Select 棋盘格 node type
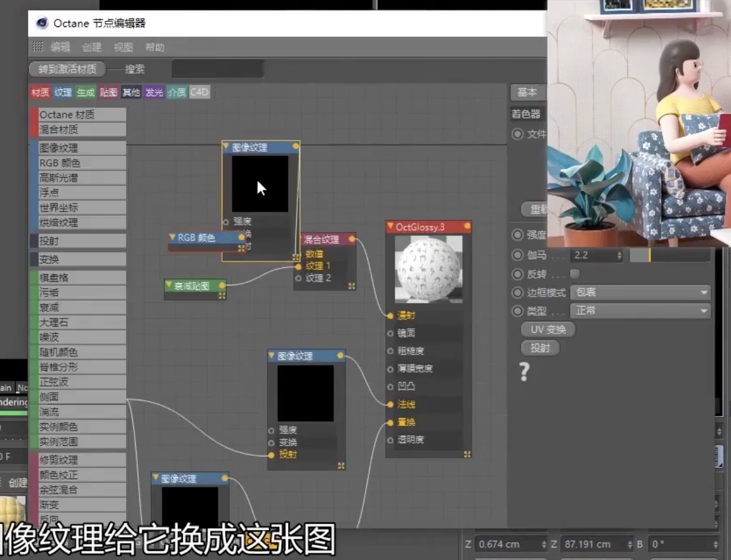 78,278
